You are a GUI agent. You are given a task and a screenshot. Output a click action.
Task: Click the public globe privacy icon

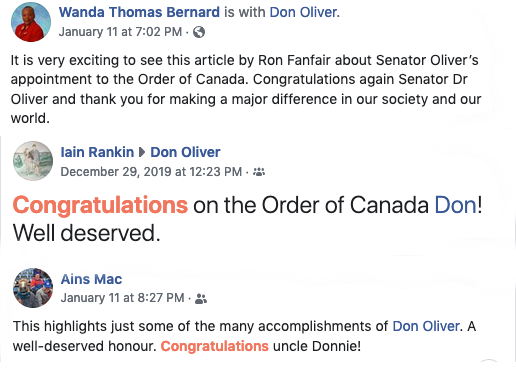[x=199, y=32]
